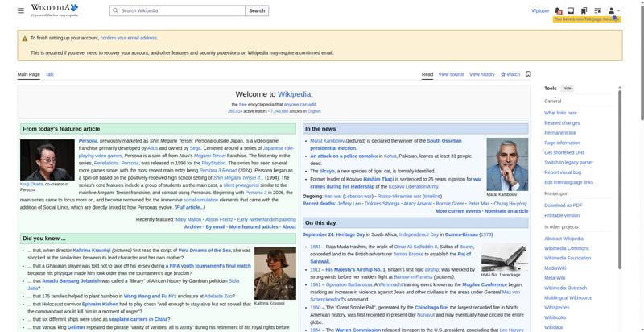Open Mary Mallon recently featured link
Image resolution: width=644 pixels, height=332 pixels.
point(188,219)
